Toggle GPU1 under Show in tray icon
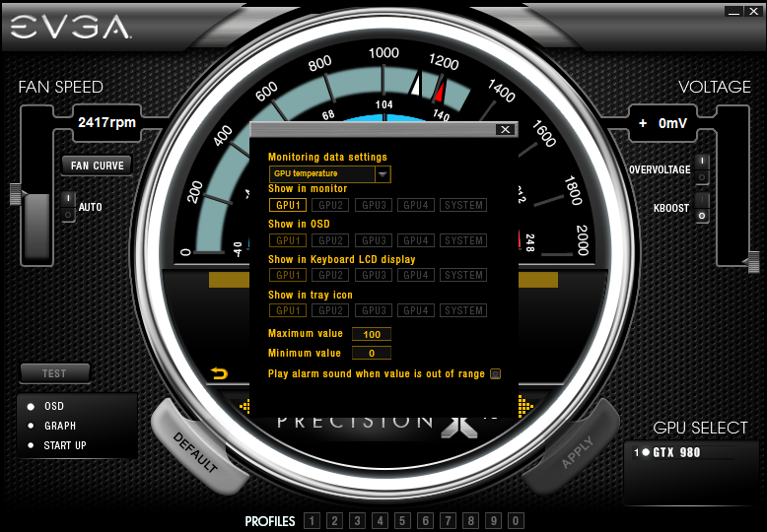The width and height of the screenshot is (767, 532). (x=288, y=310)
